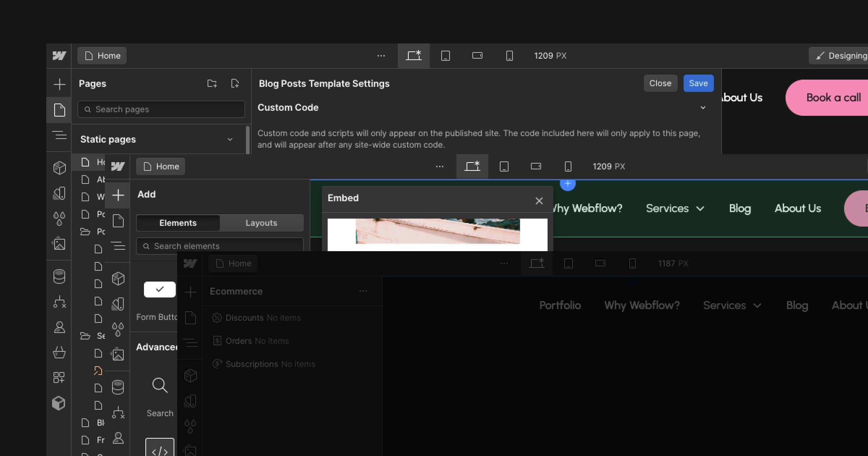Click the Search elements field
Viewport: 868px width, 456px height.
click(220, 246)
